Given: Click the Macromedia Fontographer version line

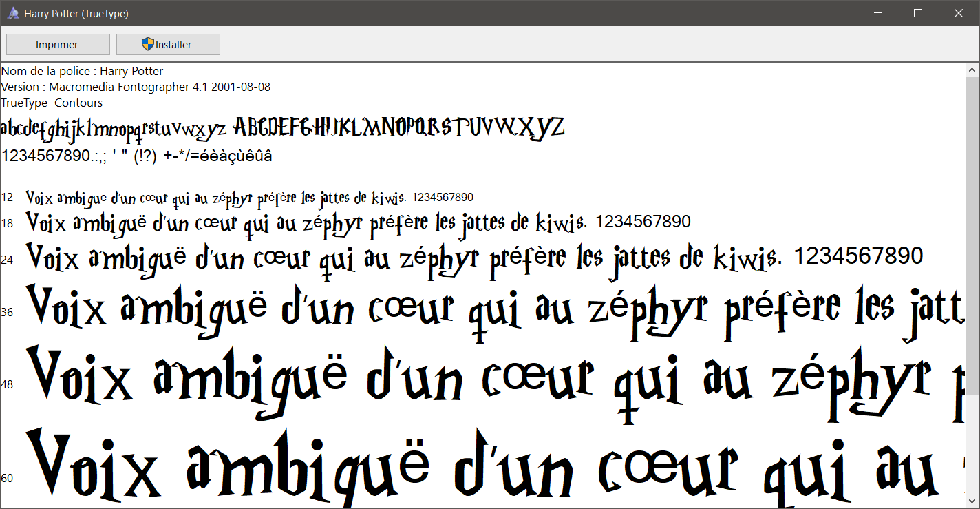Looking at the screenshot, I should click(136, 87).
